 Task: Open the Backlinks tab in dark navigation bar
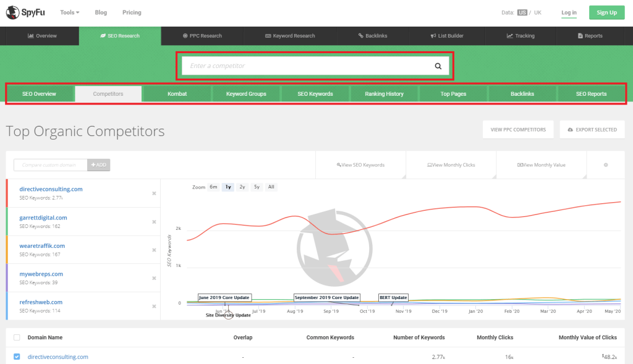point(373,36)
